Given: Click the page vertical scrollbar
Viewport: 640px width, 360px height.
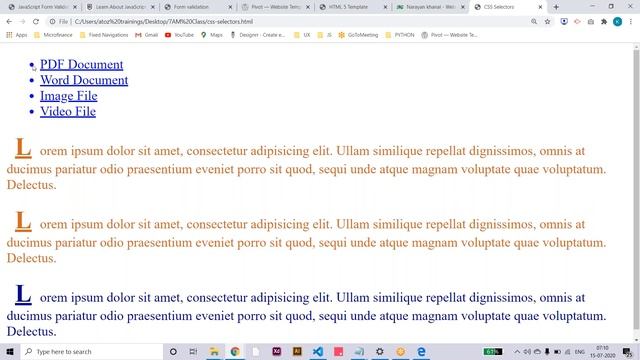Looking at the screenshot, I should [x=636, y=188].
